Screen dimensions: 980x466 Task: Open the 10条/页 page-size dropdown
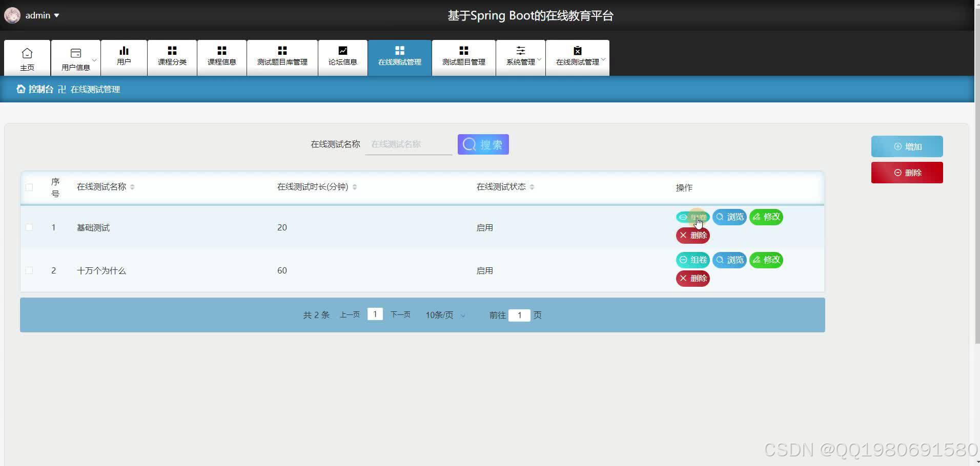pyautogui.click(x=444, y=315)
